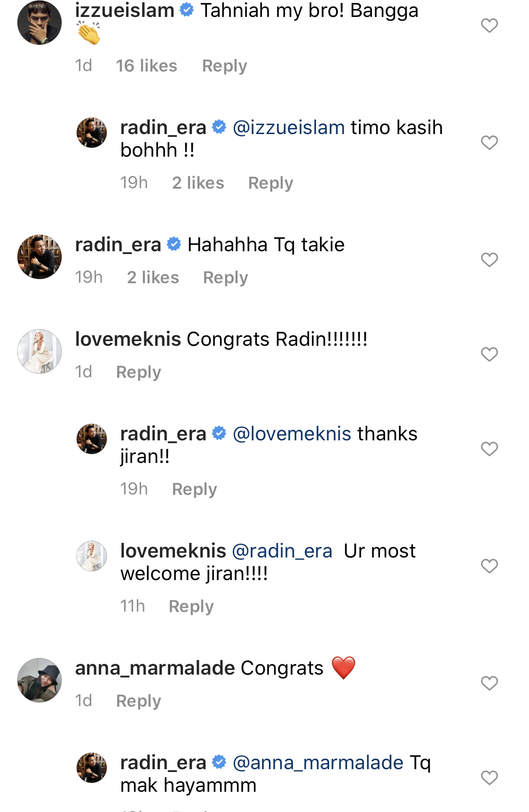View the 16 likes on izzueislam's comment
Image resolution: width=529 pixels, height=812 pixels.
tap(146, 66)
